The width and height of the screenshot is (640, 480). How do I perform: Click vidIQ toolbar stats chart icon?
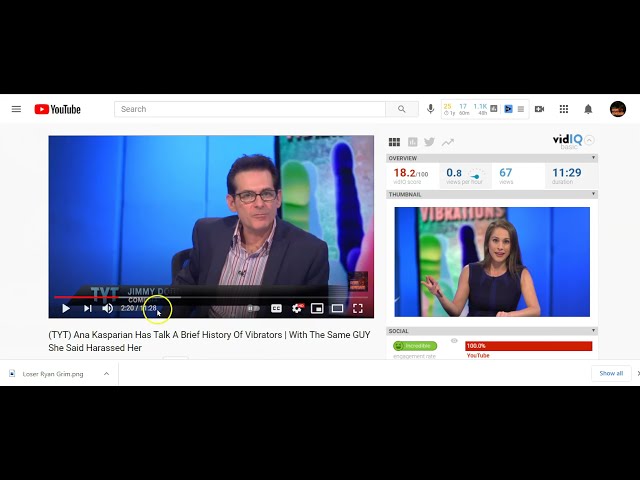pyautogui.click(x=493, y=109)
